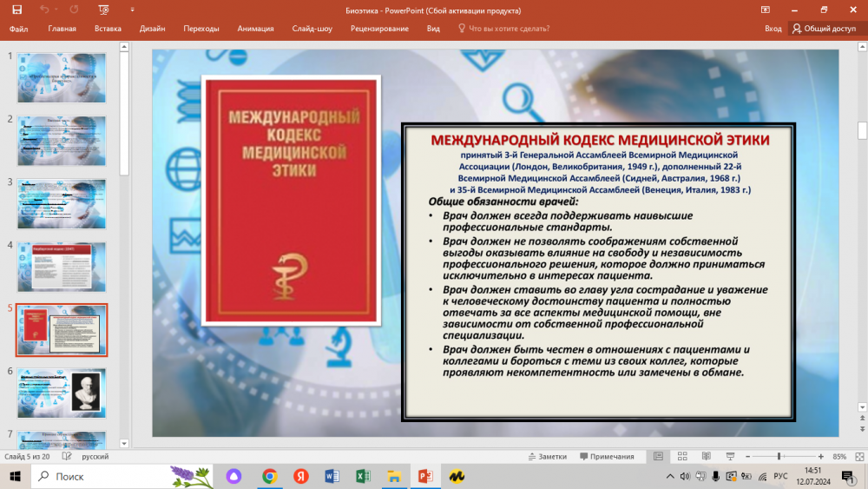Image resolution: width=868 pixels, height=489 pixels.
Task: Switch to the Дизайн tab
Action: [152, 29]
